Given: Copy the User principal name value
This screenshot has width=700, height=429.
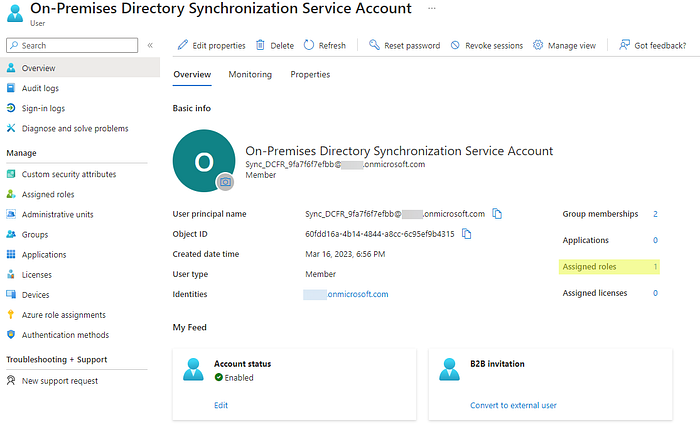Looking at the screenshot, I should pos(497,214).
